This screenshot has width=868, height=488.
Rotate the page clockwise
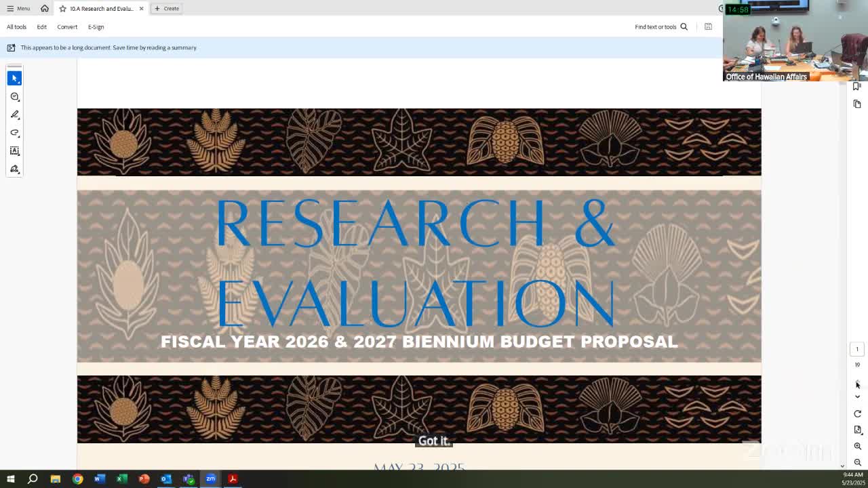tap(857, 413)
